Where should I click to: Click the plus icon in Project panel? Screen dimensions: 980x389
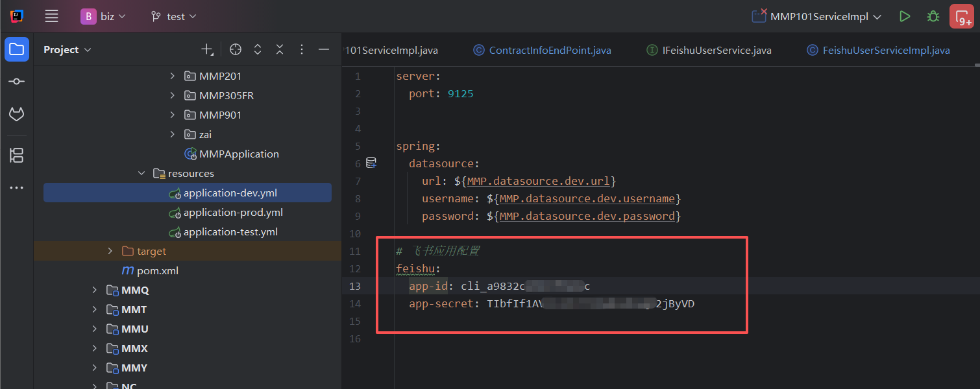(206, 49)
